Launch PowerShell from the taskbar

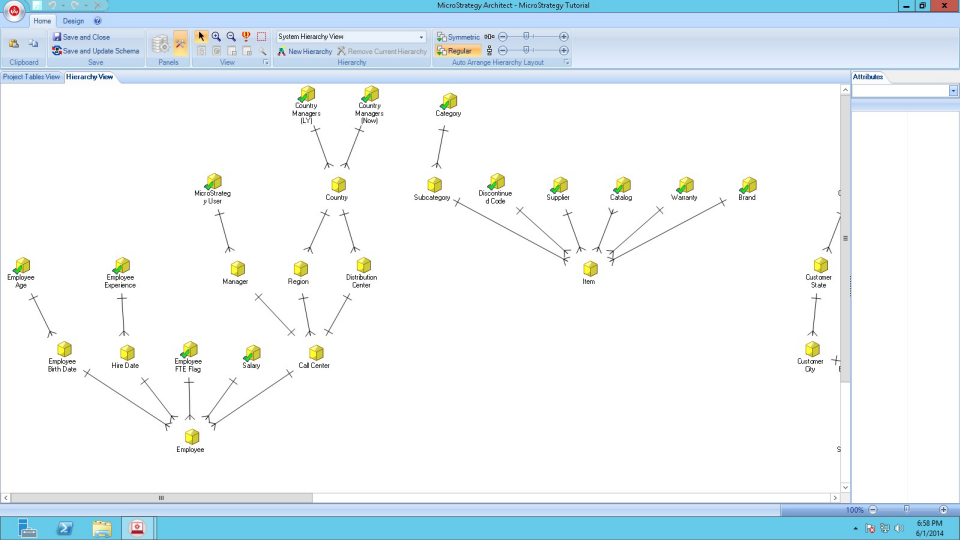pos(62,527)
